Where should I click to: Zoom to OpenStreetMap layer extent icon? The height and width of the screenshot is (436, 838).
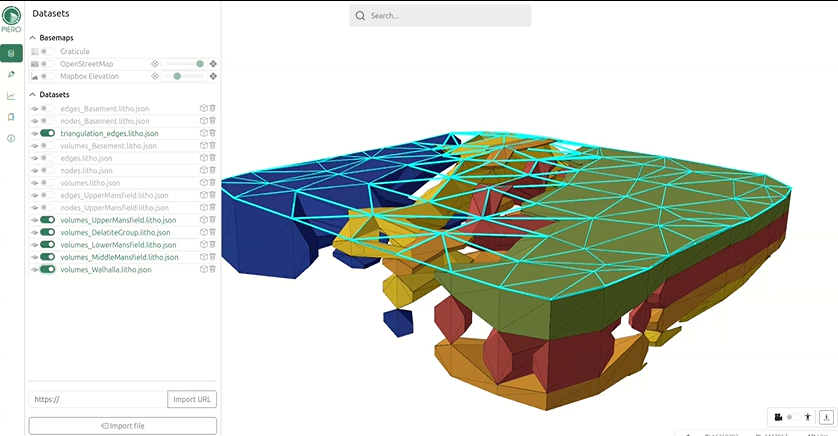(x=213, y=64)
